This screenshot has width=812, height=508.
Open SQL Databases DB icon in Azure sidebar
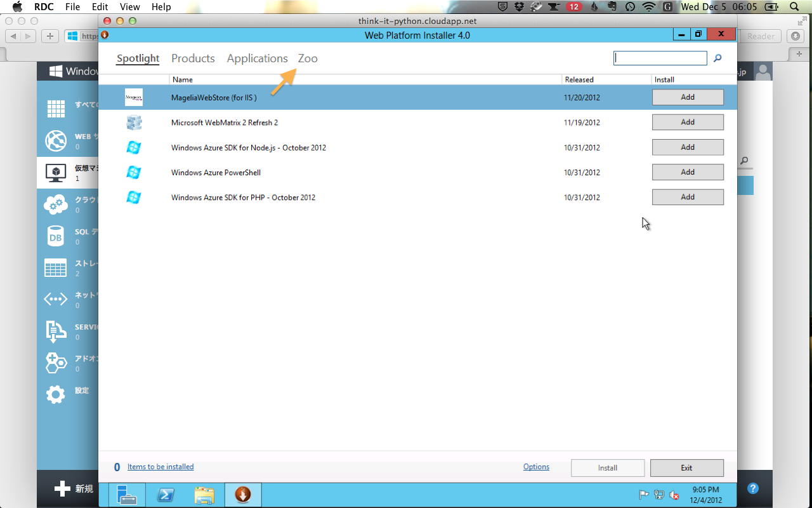click(x=56, y=236)
